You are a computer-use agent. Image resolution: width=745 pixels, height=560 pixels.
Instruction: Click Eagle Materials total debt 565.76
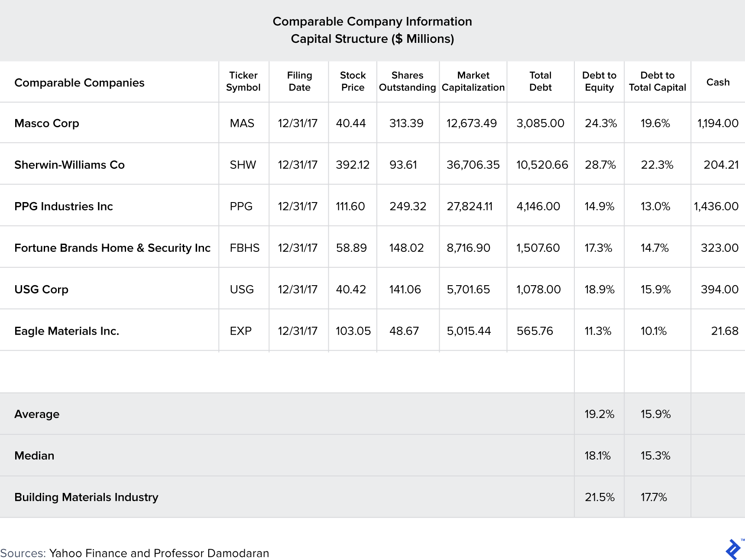coord(534,331)
